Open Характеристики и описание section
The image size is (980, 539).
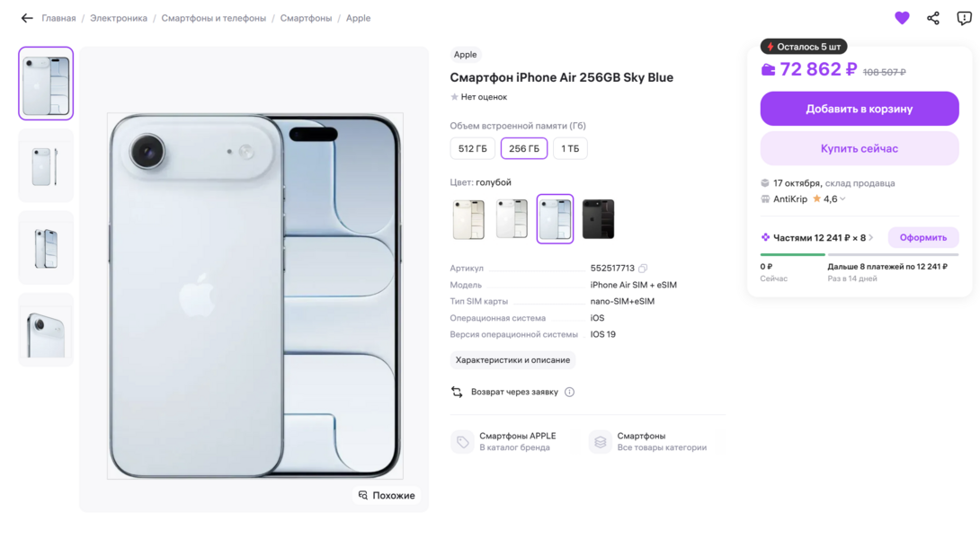(512, 360)
